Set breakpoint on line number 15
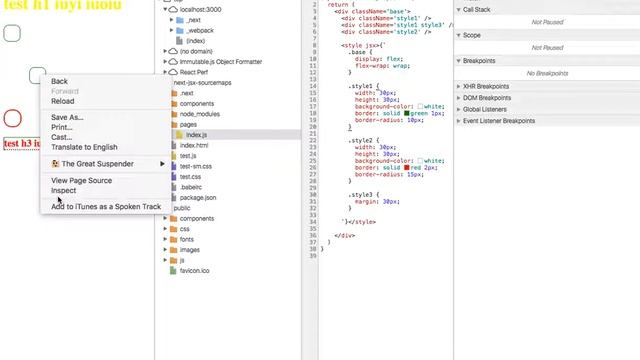640x360 pixels. pyautogui.click(x=313, y=93)
